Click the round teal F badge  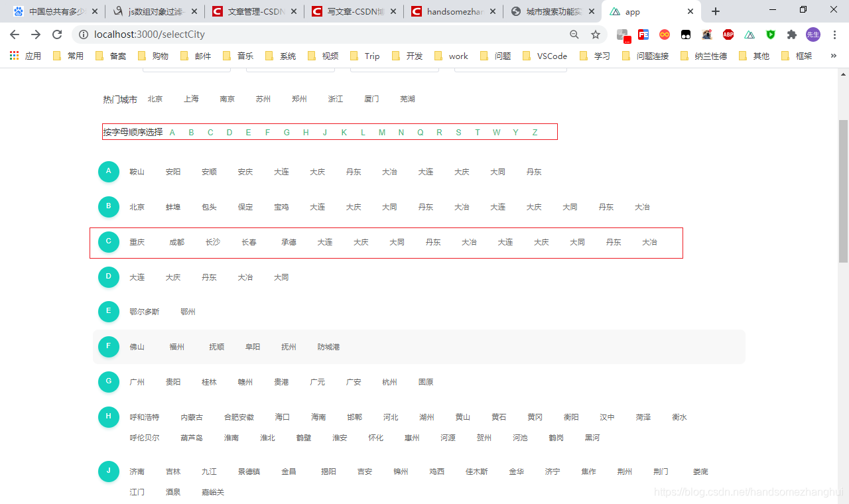pos(108,346)
